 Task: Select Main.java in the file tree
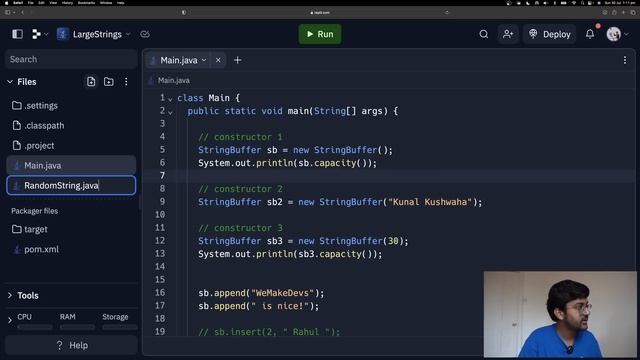click(x=71, y=165)
